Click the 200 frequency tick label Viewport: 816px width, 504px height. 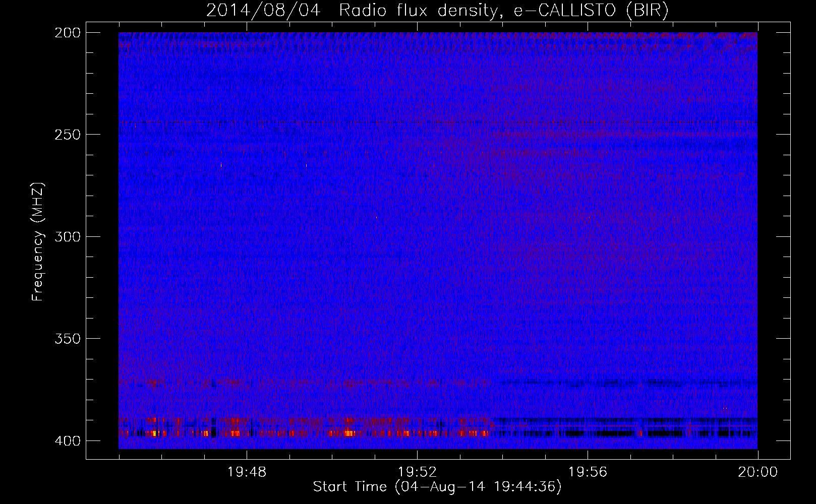[68, 33]
